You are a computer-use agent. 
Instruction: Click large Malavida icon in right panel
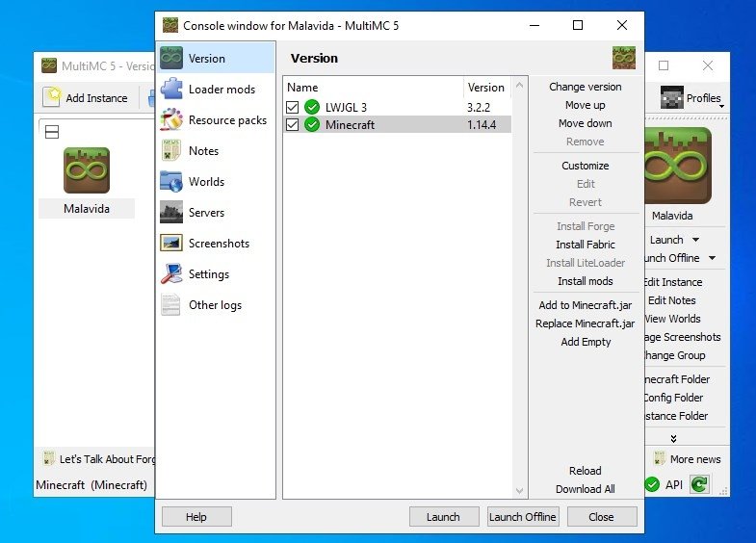pyautogui.click(x=678, y=166)
